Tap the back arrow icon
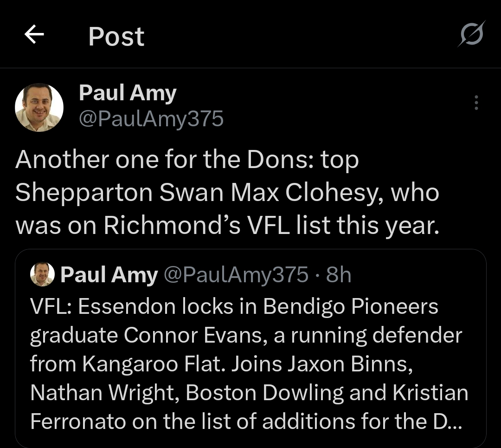Viewport: 501px width, 448px height. [34, 35]
